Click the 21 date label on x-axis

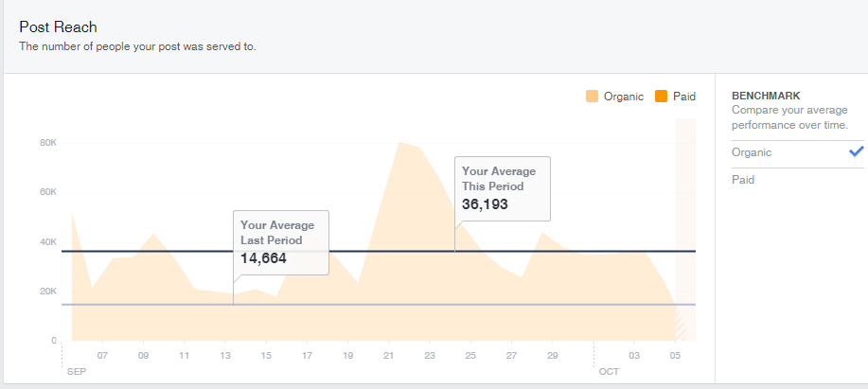click(x=389, y=355)
